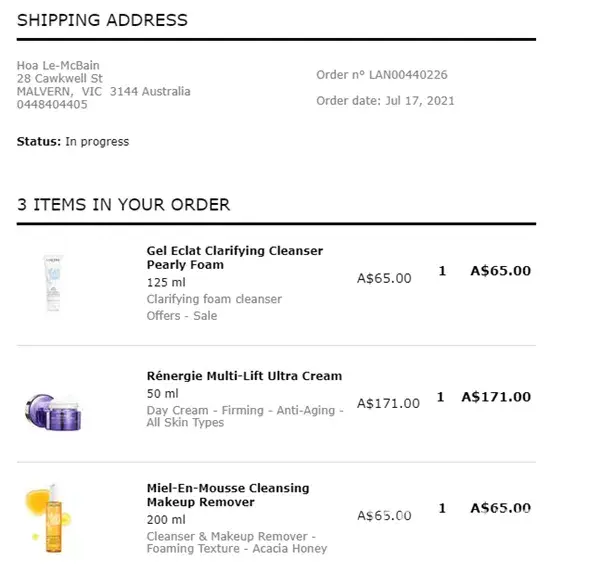Image resolution: width=602 pixels, height=572 pixels.
Task: Click the 3 Items In Your Order heading
Action: point(123,205)
